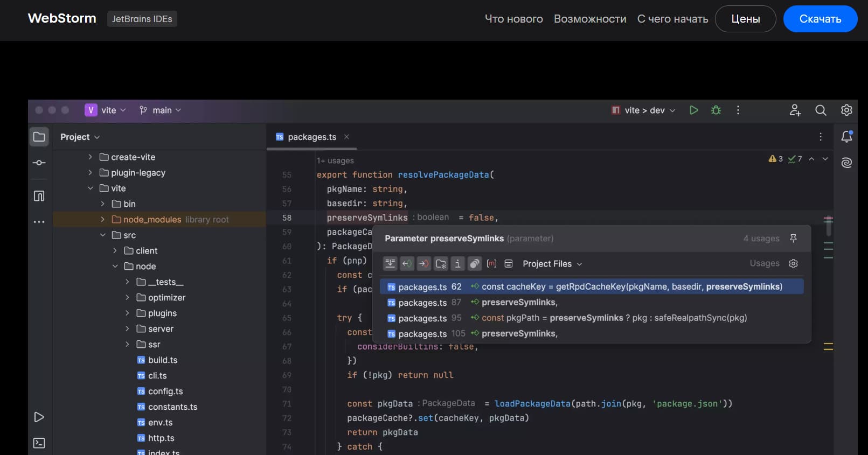Open IDE settings gear in title bar

pyautogui.click(x=846, y=110)
